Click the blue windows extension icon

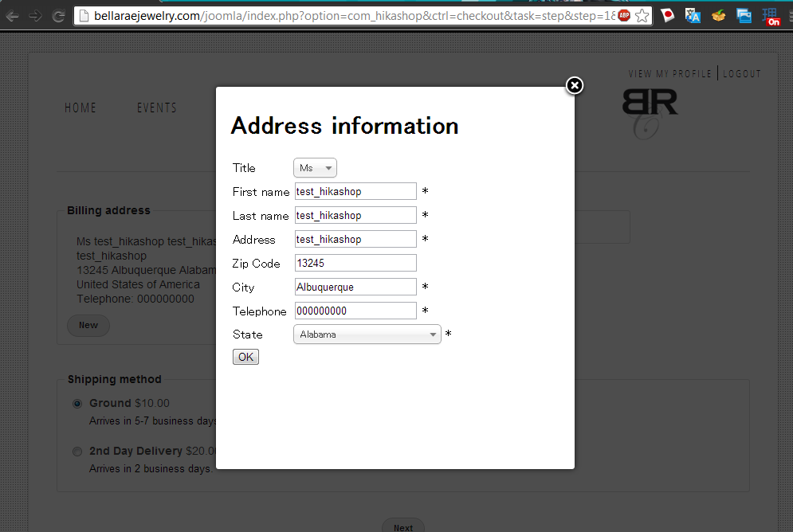pyautogui.click(x=744, y=16)
